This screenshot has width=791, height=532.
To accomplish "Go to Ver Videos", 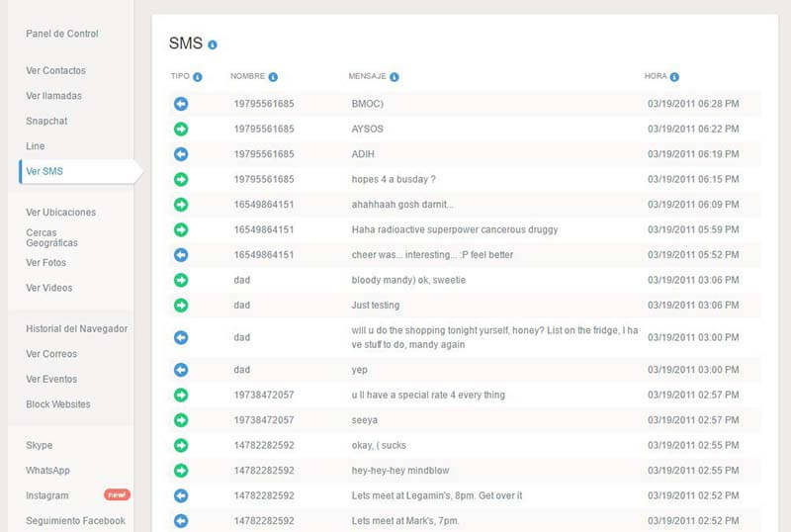I will click(x=49, y=288).
